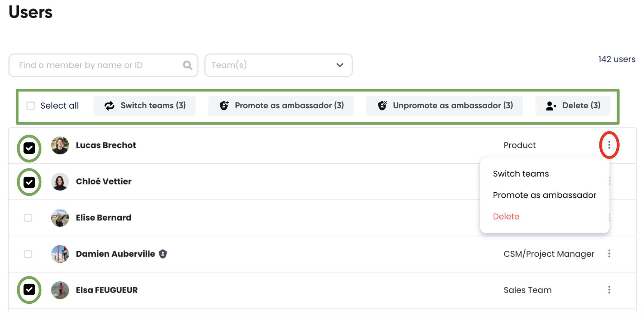
Task: Click Lucas Brechot's profile avatar
Action: click(x=60, y=145)
